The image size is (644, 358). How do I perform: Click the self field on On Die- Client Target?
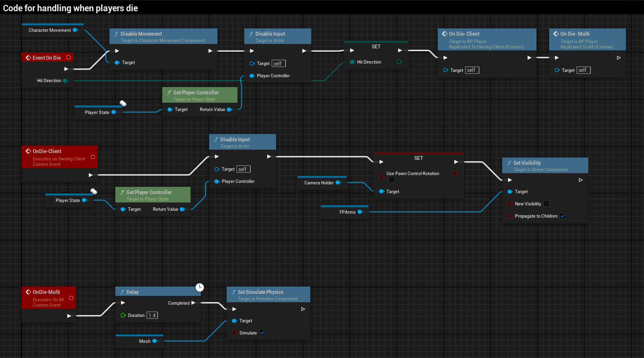472,70
